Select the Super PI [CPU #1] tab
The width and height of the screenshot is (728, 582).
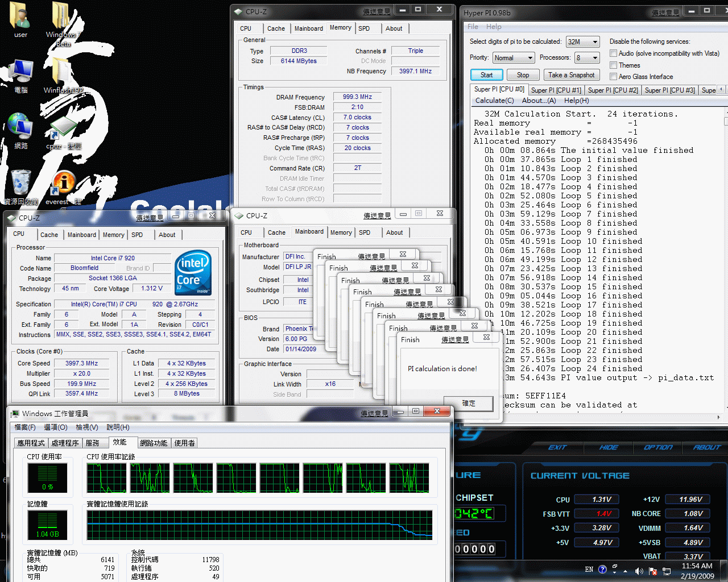coord(556,90)
